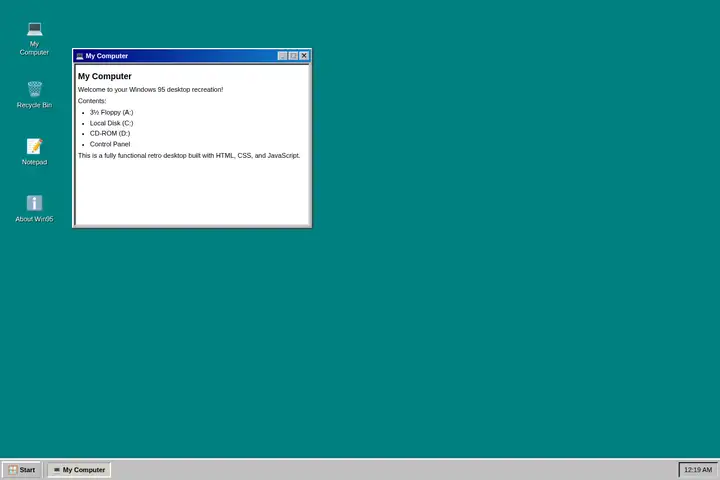The height and width of the screenshot is (480, 720).
Task: Click the computer icon in window title bar
Action: (80, 56)
